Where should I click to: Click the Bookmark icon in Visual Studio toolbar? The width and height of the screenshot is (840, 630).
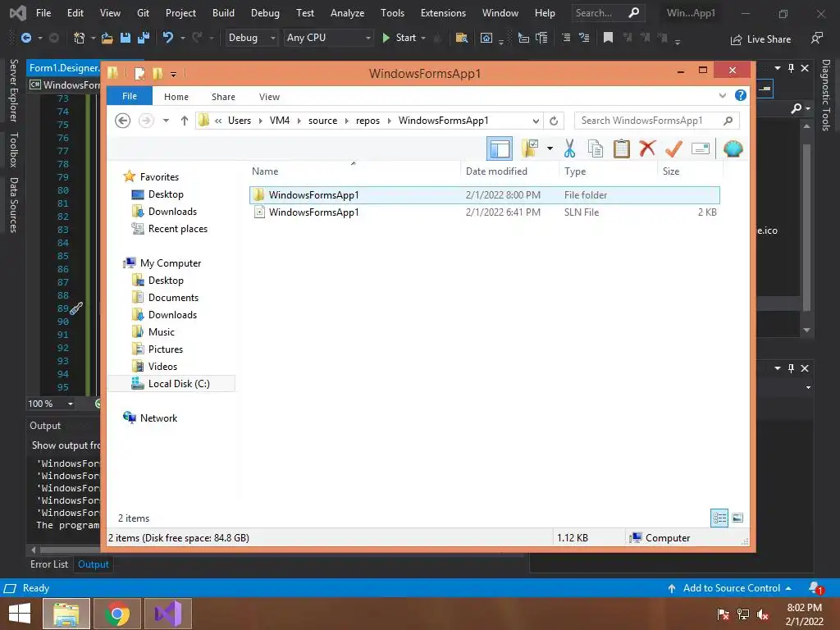coord(608,38)
